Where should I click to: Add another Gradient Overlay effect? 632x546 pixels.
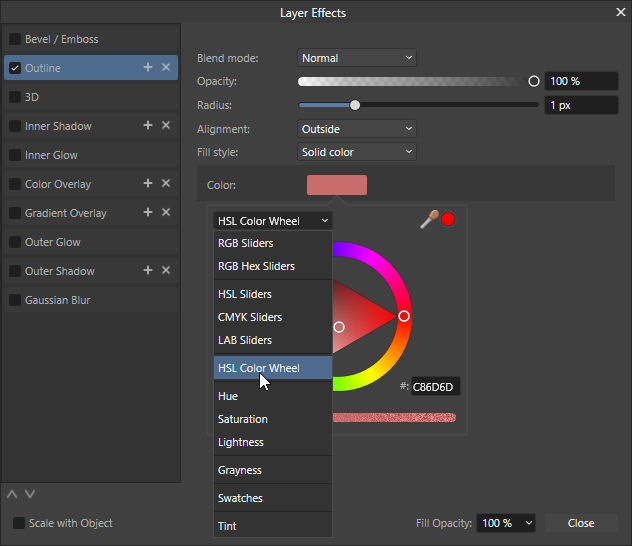(148, 212)
